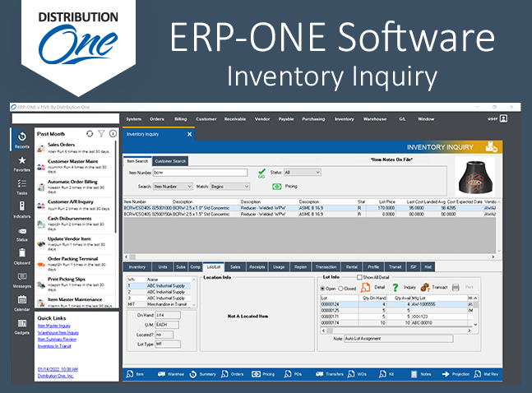
Task: Open Transfers in the bottom toolbar
Action: pyautogui.click(x=329, y=374)
